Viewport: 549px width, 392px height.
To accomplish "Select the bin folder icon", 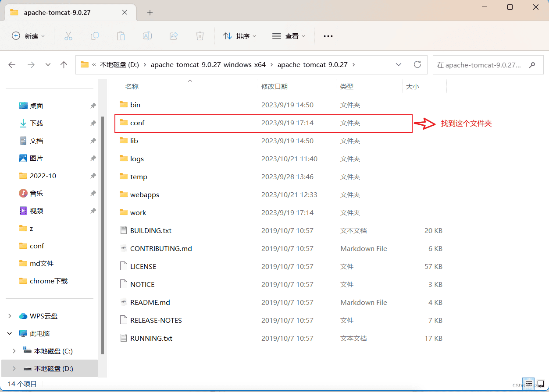I will click(x=123, y=105).
